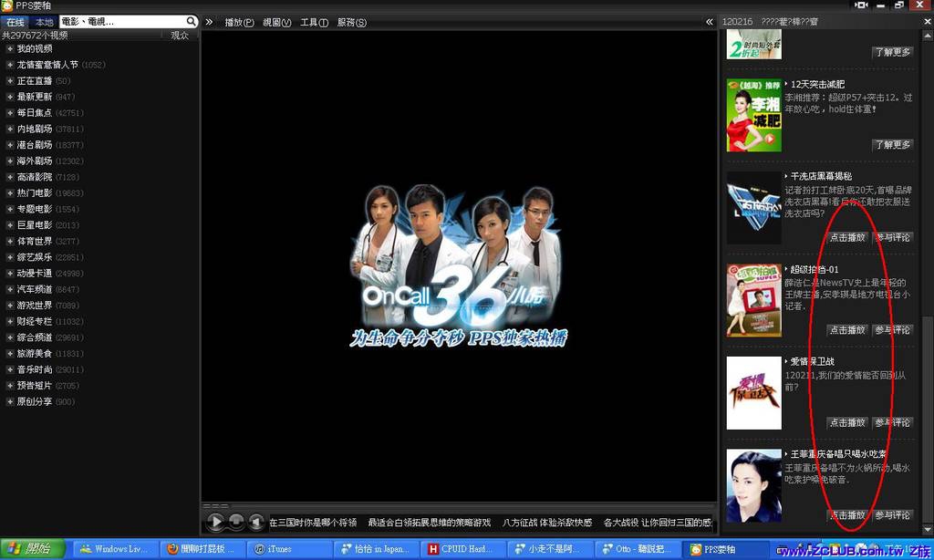Click 点击播放 for 超级抬杠-01
The height and width of the screenshot is (560, 934).
click(846, 330)
